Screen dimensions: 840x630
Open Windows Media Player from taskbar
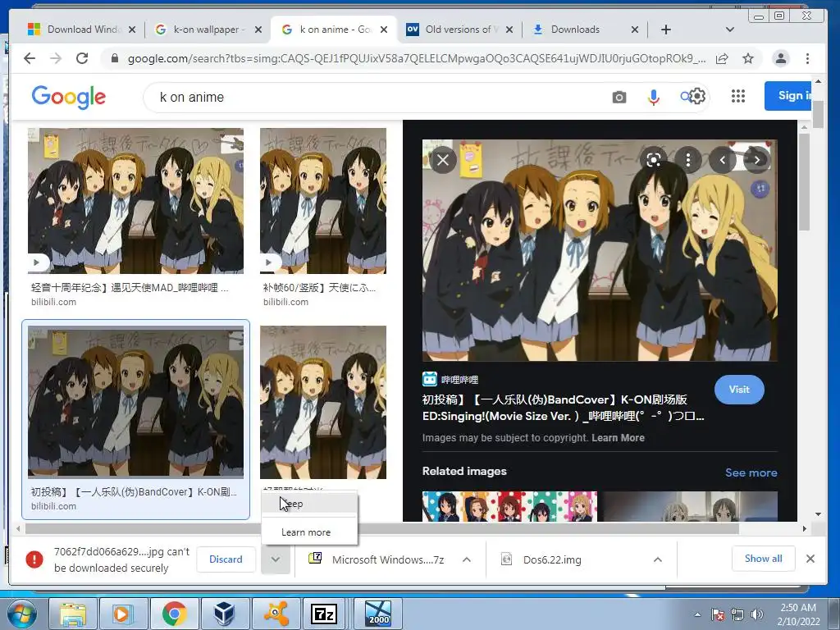coord(123,614)
